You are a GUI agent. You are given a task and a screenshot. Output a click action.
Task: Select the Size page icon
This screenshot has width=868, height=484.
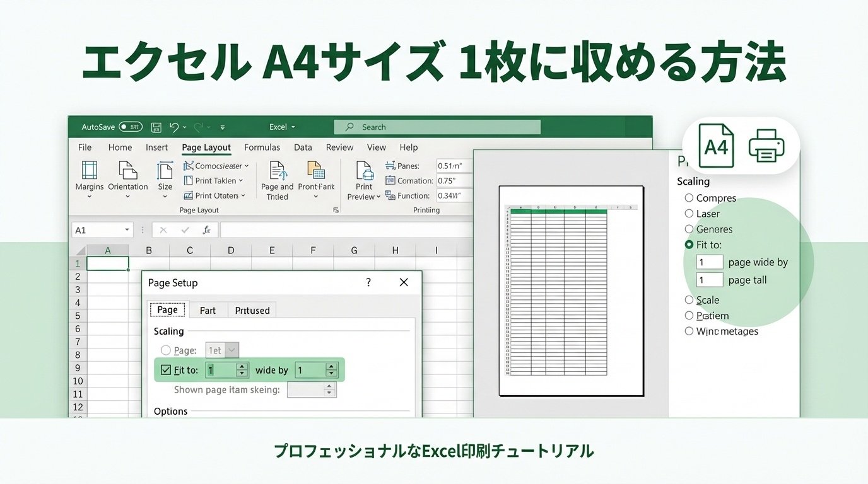165,171
